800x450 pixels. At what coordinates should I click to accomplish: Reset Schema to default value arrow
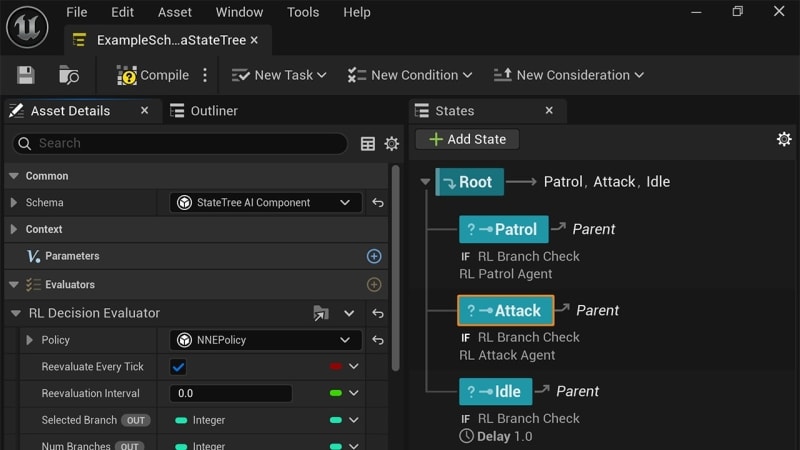378,203
